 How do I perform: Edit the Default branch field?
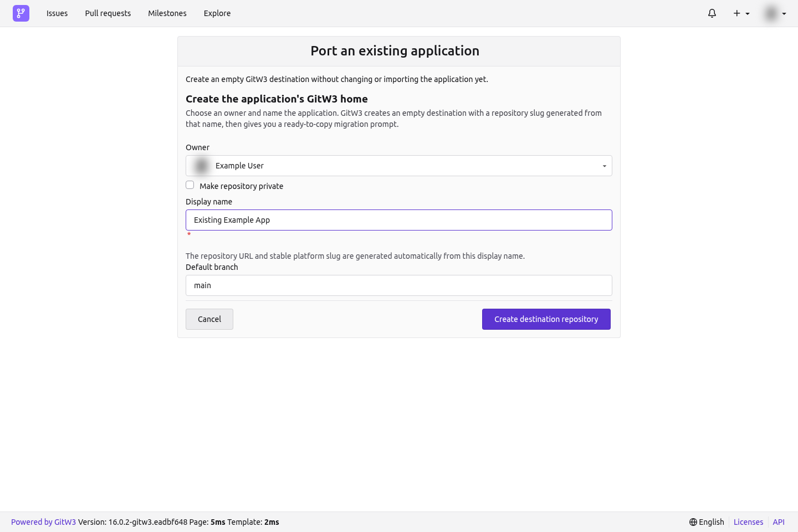point(399,285)
